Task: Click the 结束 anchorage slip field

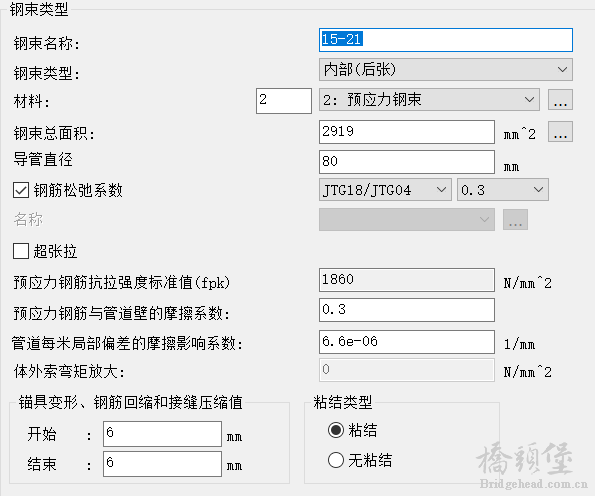Action: pos(162,463)
